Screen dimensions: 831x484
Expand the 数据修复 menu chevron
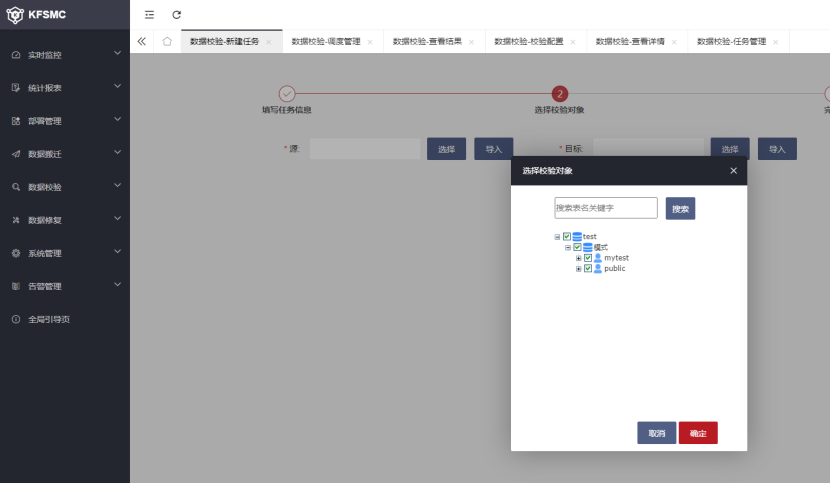tap(118, 218)
